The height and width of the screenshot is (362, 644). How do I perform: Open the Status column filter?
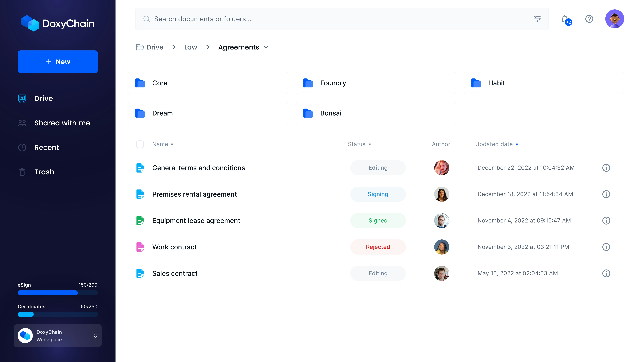[359, 144]
